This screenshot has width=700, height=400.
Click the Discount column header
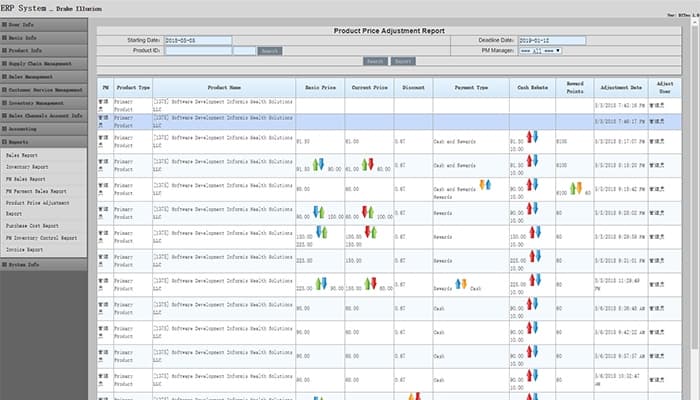(413, 88)
